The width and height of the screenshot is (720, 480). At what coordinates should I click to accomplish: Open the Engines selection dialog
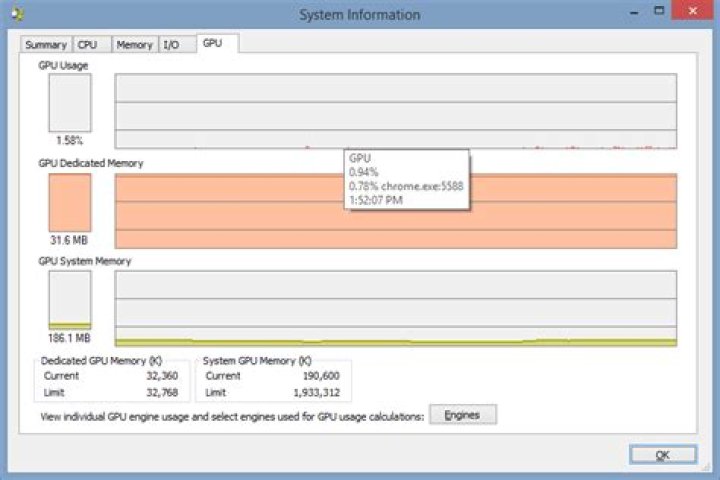(463, 415)
